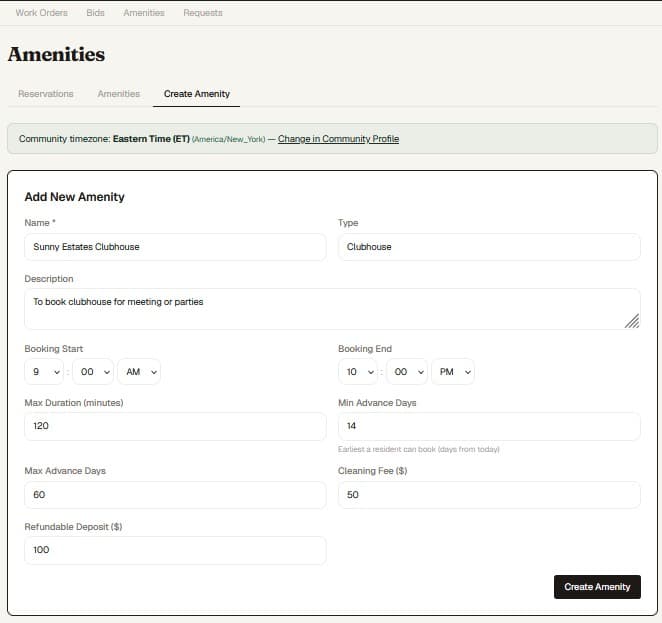Open the Work Orders menu item
The image size is (662, 623).
41,13
